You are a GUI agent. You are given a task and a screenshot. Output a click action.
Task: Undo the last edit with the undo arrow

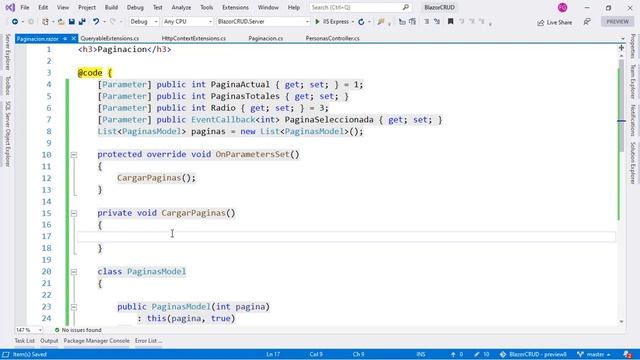point(96,22)
